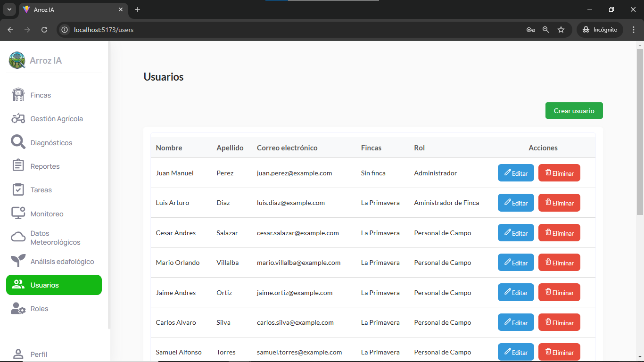Edit user Juan Manuel Perez

coord(516,173)
